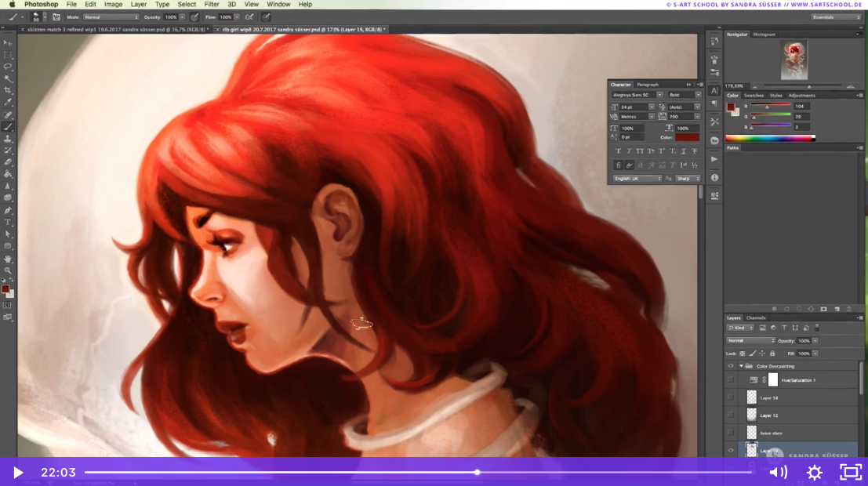
Task: Open the Actions play icon in dock
Action: pos(714,159)
